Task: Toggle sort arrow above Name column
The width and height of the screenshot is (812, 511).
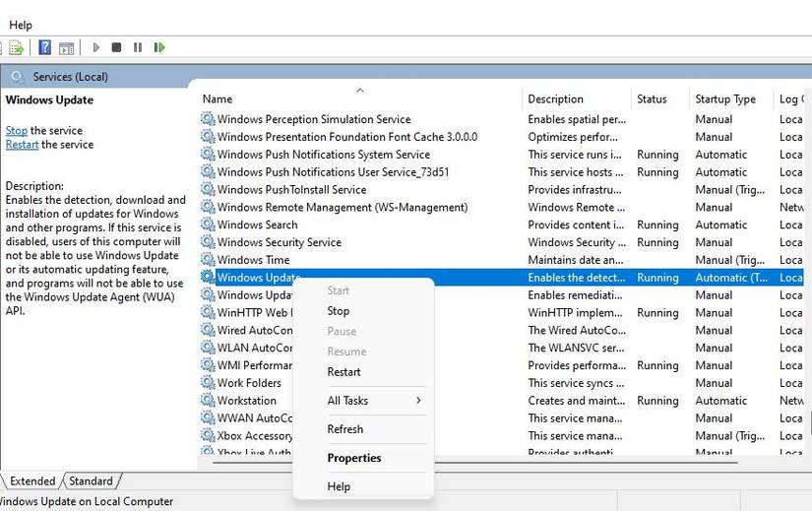Action: [x=360, y=91]
